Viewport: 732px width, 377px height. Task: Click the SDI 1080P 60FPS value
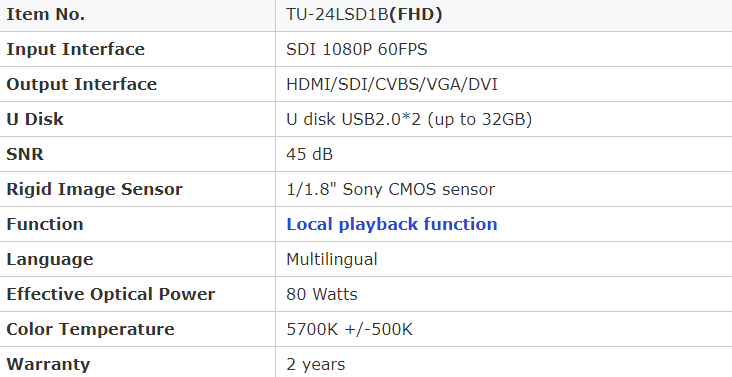coord(357,49)
